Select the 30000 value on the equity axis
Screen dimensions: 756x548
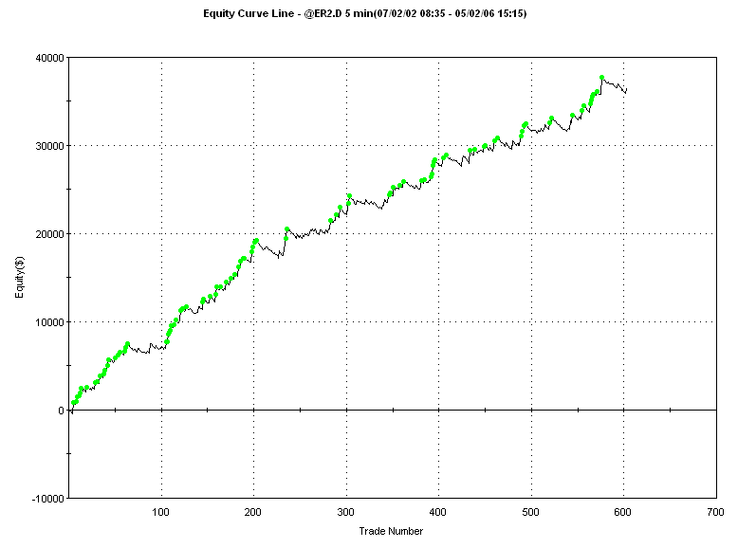[x=49, y=146]
